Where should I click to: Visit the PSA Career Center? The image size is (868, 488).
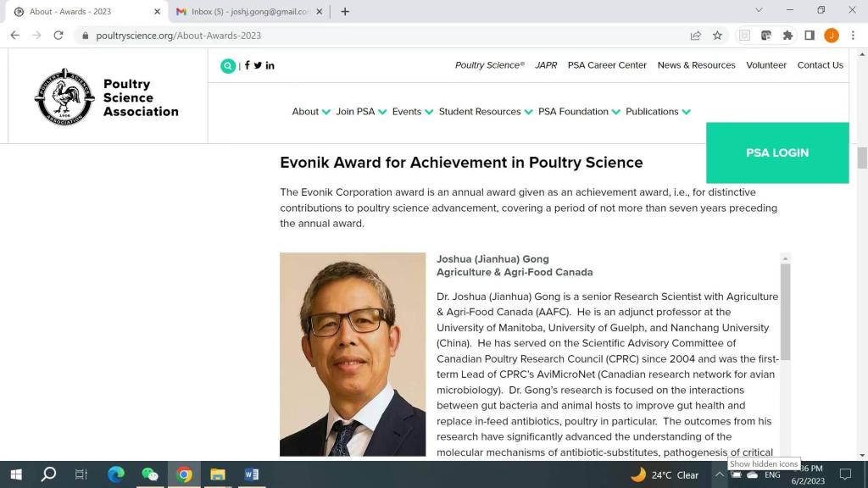pos(607,65)
